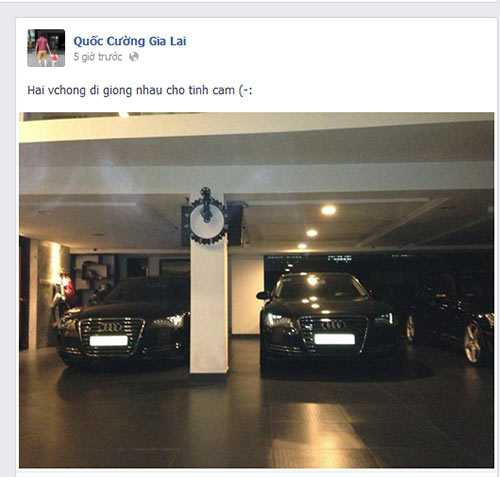Click the right Audi's side mirror
Screen dimensions: 500x477
pyautogui.click(x=263, y=295)
